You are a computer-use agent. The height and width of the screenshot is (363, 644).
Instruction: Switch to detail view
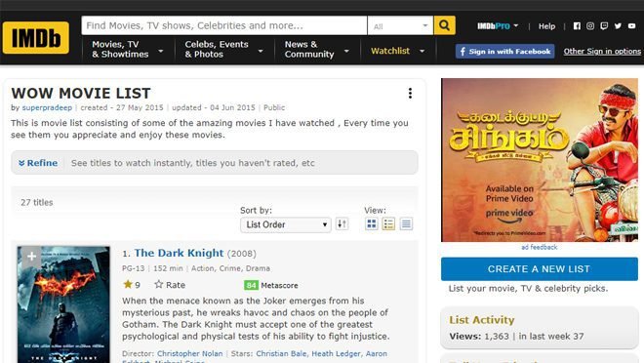click(388, 223)
